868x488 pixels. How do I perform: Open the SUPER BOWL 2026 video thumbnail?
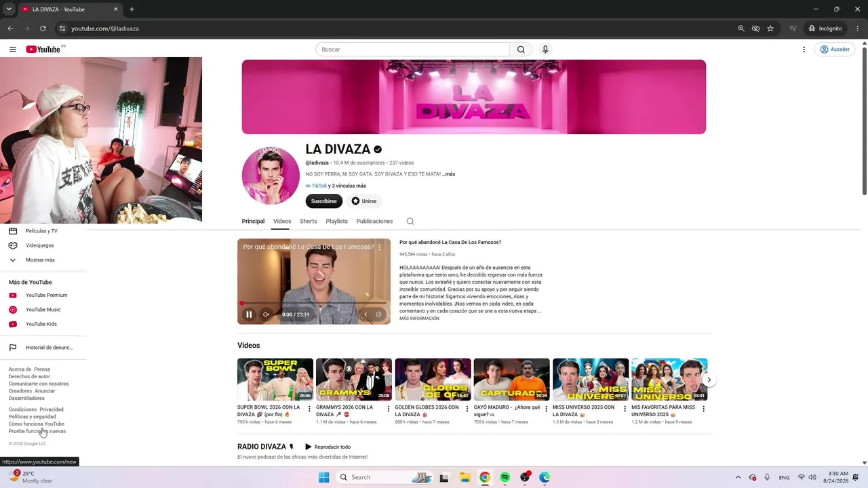(275, 380)
